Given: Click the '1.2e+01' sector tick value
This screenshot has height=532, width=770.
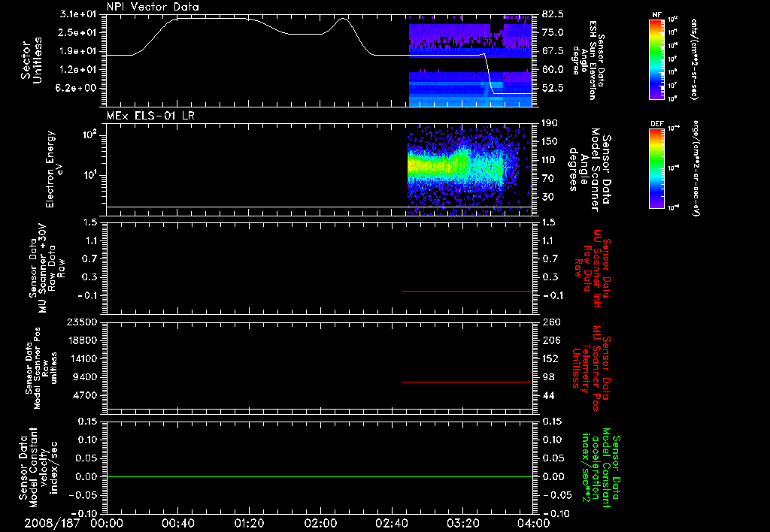Looking at the screenshot, I should coord(77,70).
